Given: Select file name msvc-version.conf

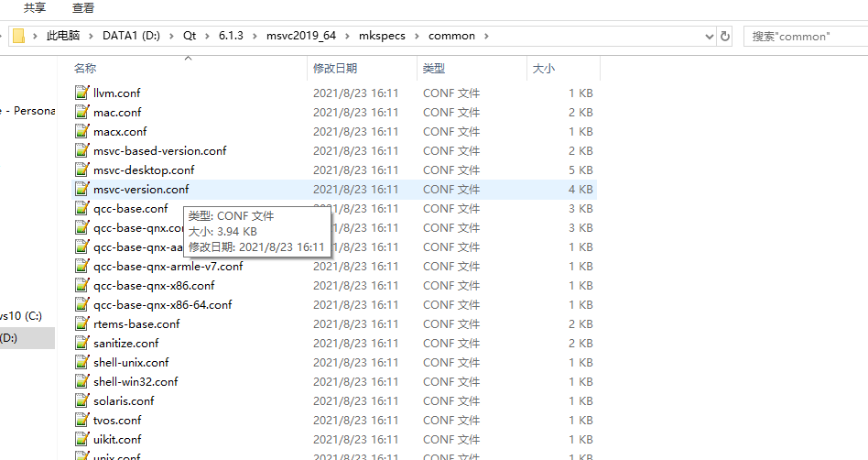Looking at the screenshot, I should pos(141,190).
